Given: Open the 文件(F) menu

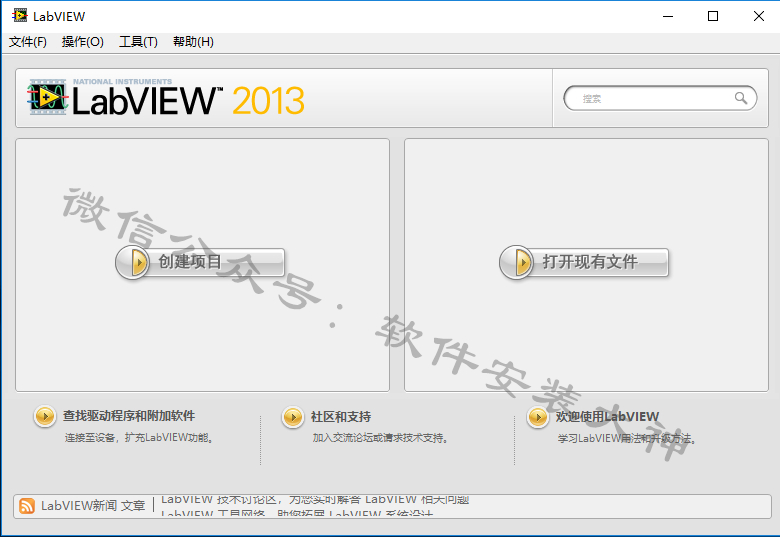Looking at the screenshot, I should 28,42.
